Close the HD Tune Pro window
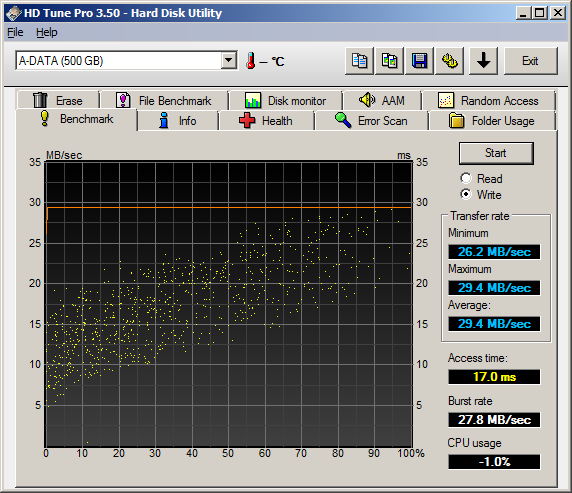 click(558, 13)
